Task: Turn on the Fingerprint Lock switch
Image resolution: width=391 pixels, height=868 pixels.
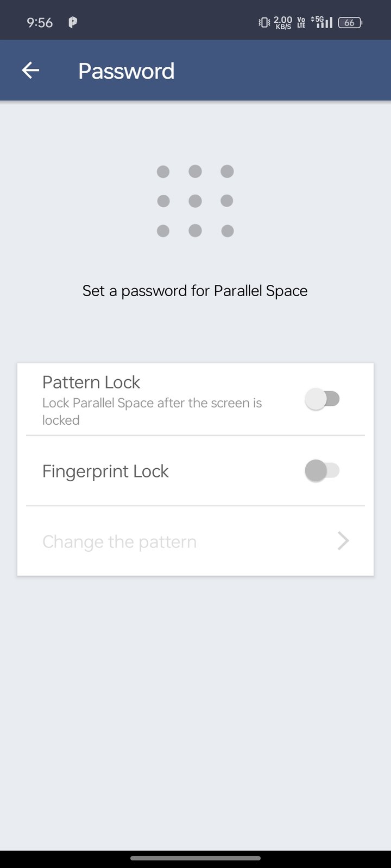Action: click(323, 471)
